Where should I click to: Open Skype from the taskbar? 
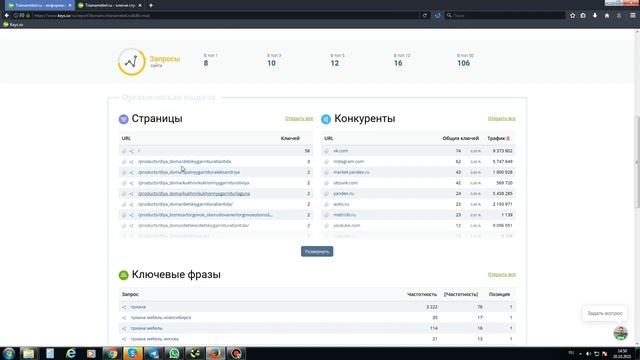pyautogui.click(x=133, y=353)
